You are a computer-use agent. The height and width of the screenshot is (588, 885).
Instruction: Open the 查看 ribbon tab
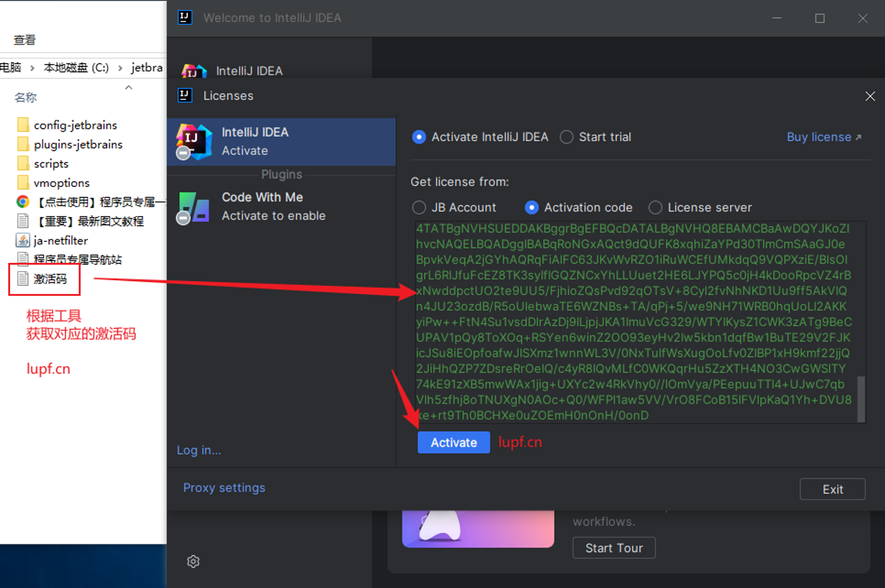[24, 40]
